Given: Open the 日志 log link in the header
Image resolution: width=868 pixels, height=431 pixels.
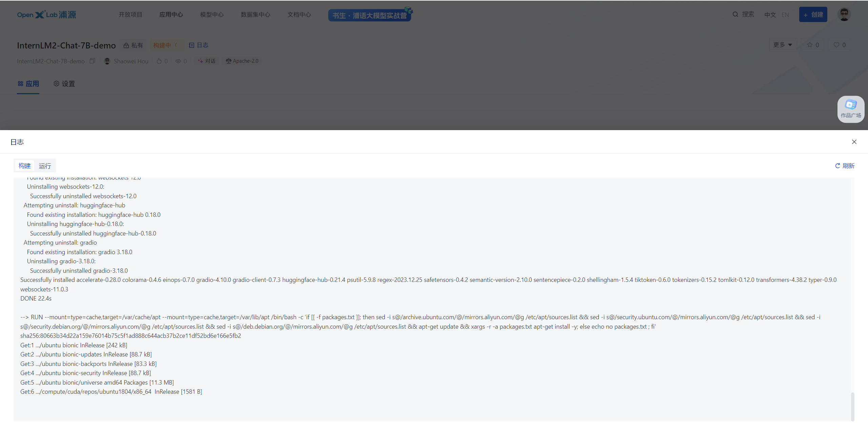Looking at the screenshot, I should point(199,45).
